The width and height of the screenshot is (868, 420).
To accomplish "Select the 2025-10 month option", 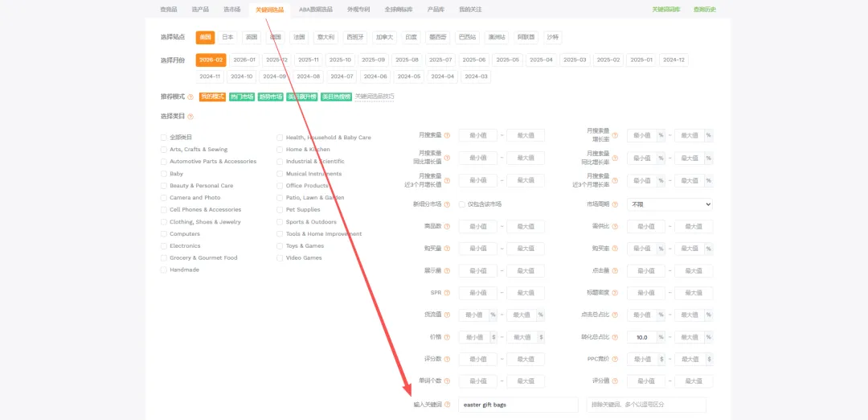I will (x=340, y=60).
